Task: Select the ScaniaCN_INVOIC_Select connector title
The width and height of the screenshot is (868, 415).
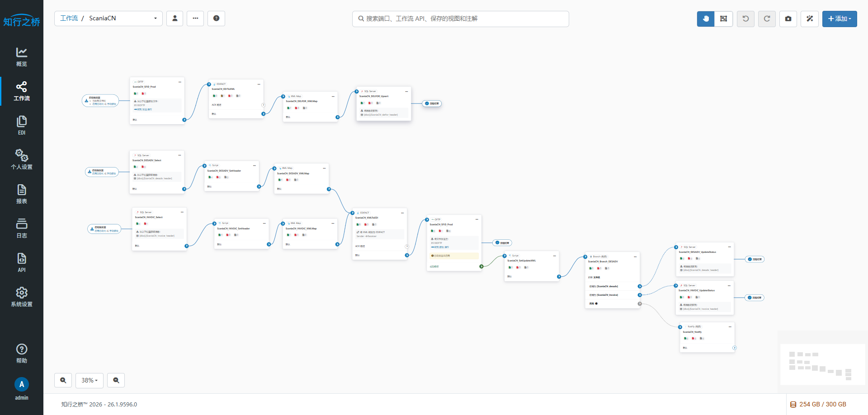Action: 149,217
